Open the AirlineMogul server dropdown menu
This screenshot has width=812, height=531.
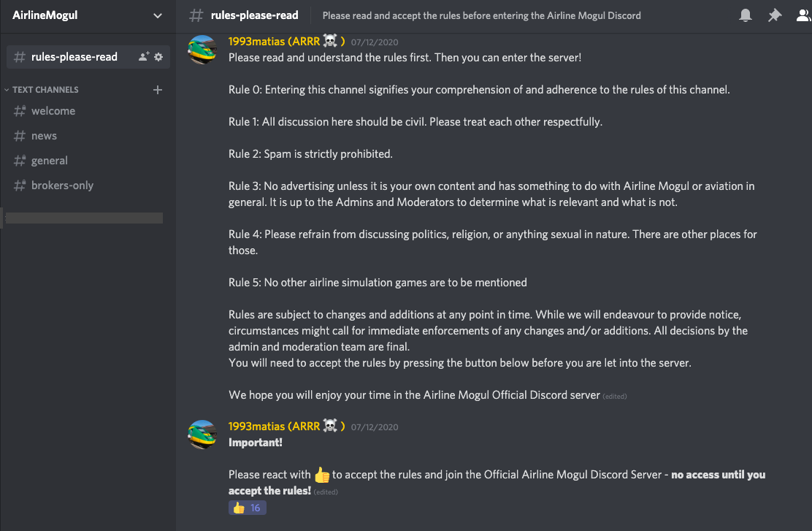(158, 15)
